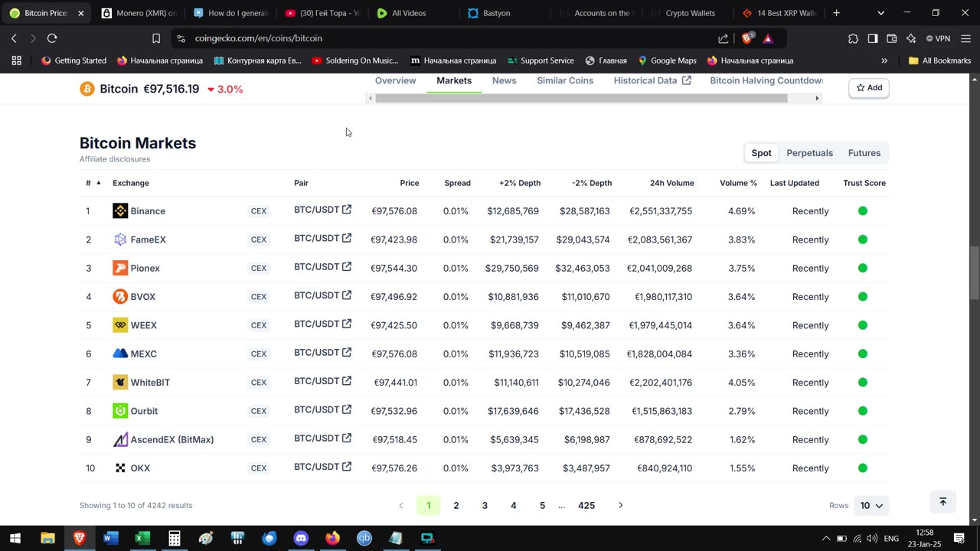Go to results page 425
Screen dimensions: 980x551
pyautogui.click(x=586, y=505)
